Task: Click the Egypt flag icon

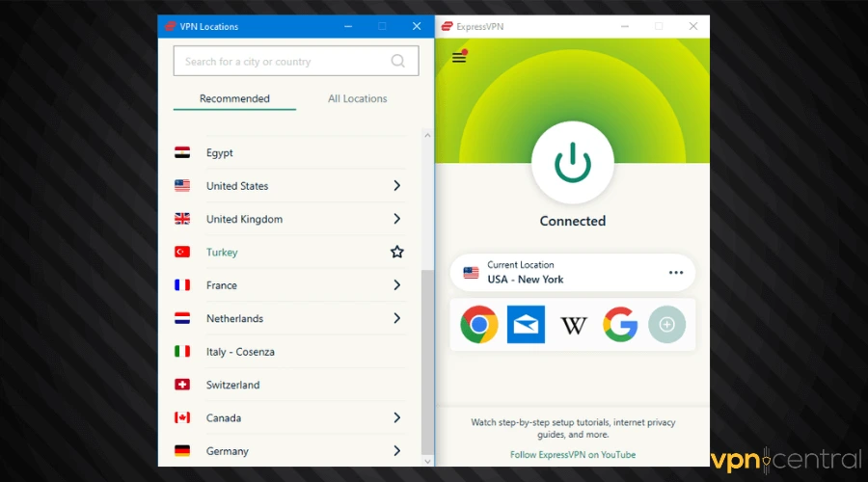Action: coord(182,152)
